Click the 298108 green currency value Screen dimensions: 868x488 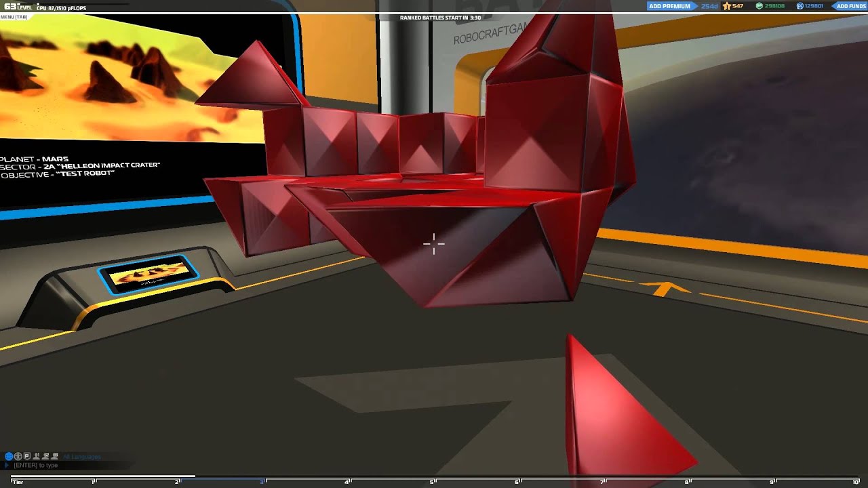774,6
